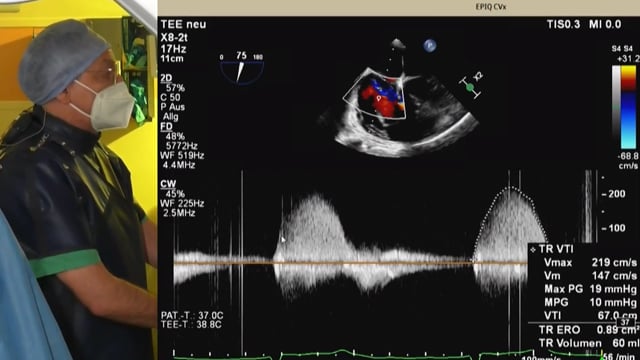Click the 11cm depth value
The image size is (640, 360).
(172, 59)
